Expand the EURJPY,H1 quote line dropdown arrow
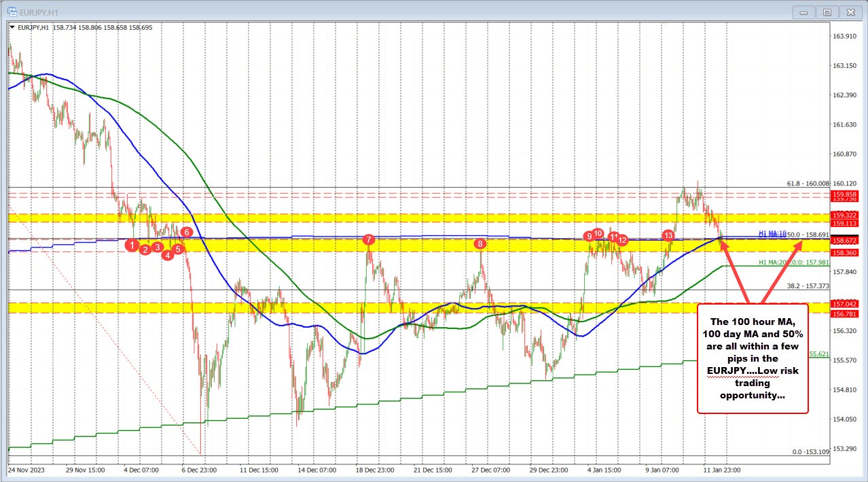The height and width of the screenshot is (482, 868). (x=12, y=27)
